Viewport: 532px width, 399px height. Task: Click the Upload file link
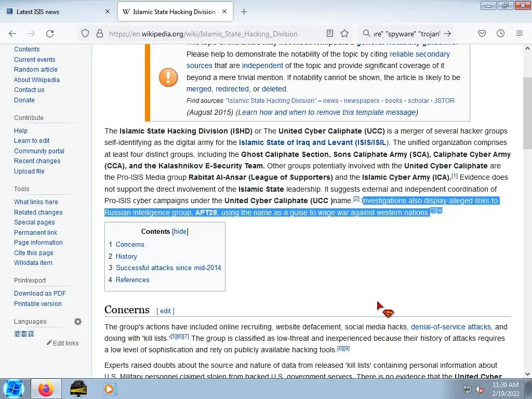pyautogui.click(x=29, y=171)
